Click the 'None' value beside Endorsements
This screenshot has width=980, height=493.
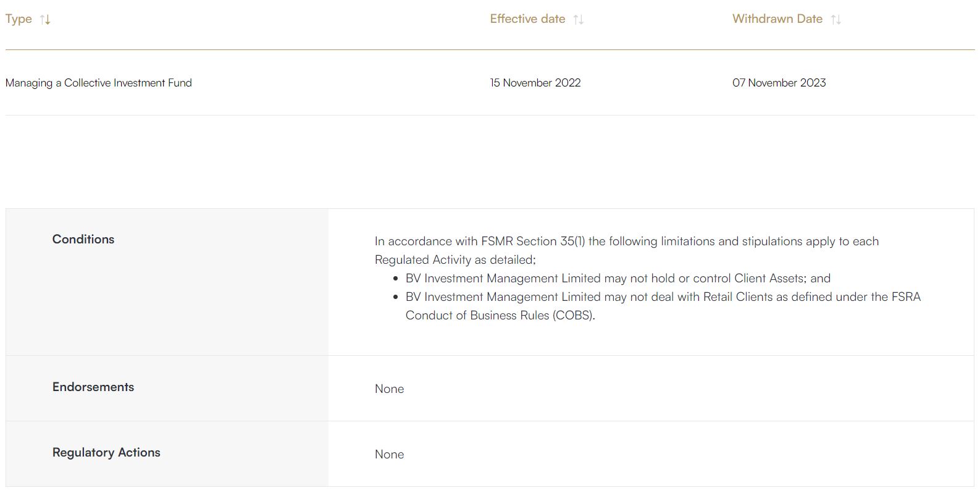[x=389, y=389]
